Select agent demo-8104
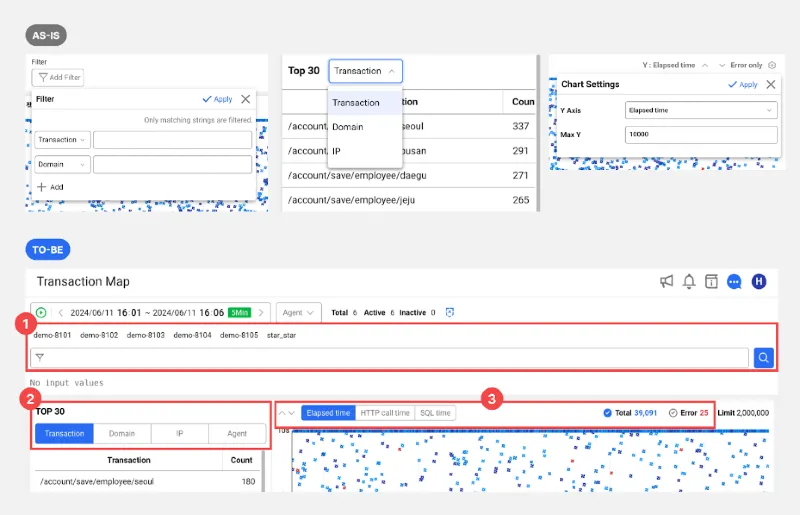This screenshot has width=800, height=515. point(192,335)
